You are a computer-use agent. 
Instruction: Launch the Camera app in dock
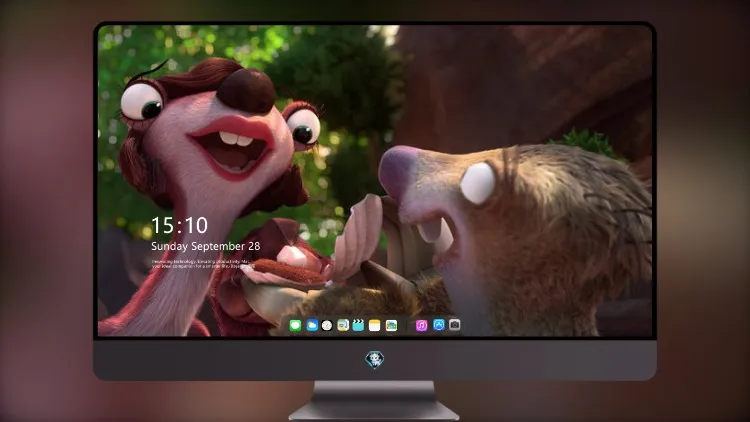click(x=455, y=325)
